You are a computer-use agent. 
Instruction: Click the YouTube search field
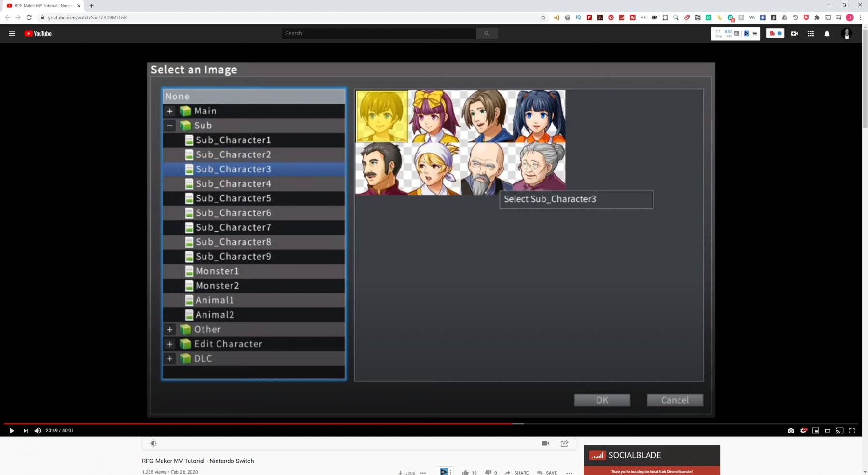379,33
